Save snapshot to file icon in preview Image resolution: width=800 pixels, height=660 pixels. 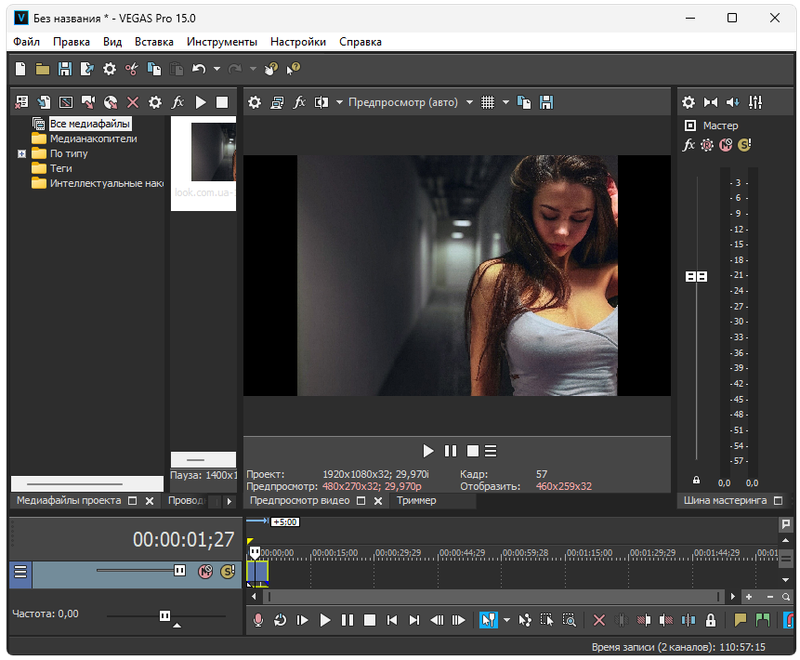546,103
